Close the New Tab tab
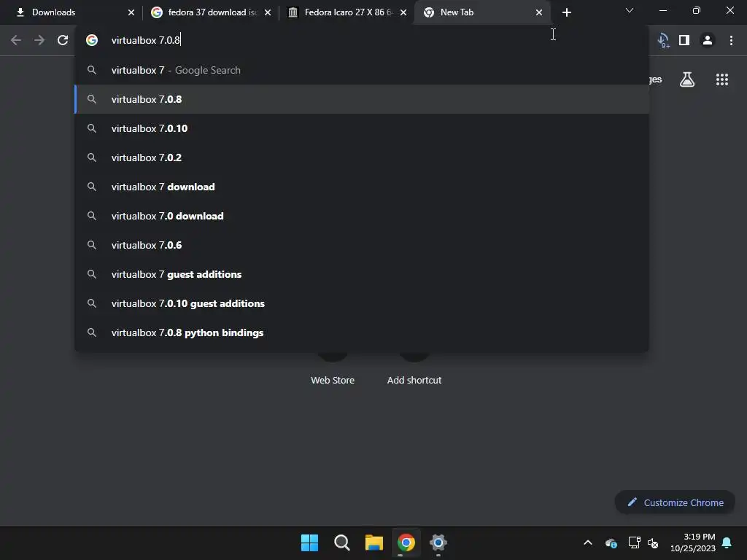Screen dimensions: 747x560 [x=539, y=12]
